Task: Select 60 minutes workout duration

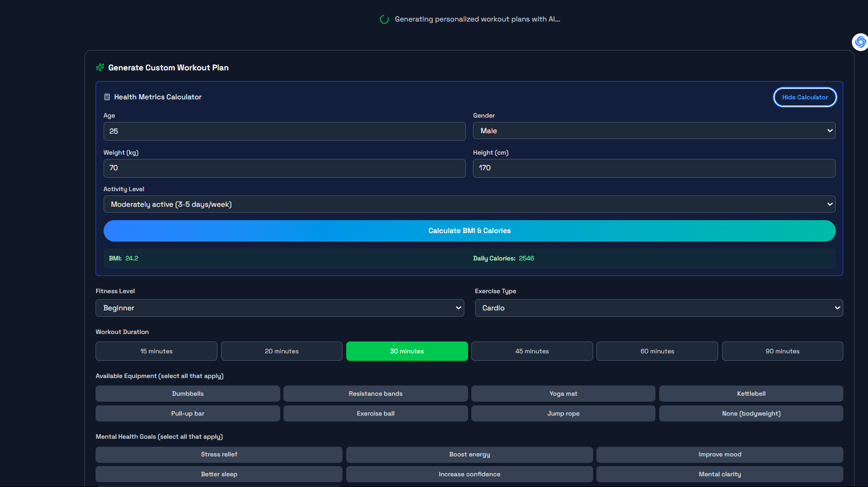Action: click(657, 351)
